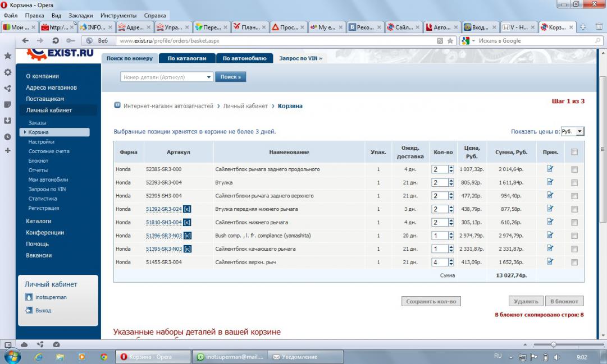Viewport: 607px width, 364px height.
Task: Expand the part number search combo box arrow
Action: click(x=209, y=77)
